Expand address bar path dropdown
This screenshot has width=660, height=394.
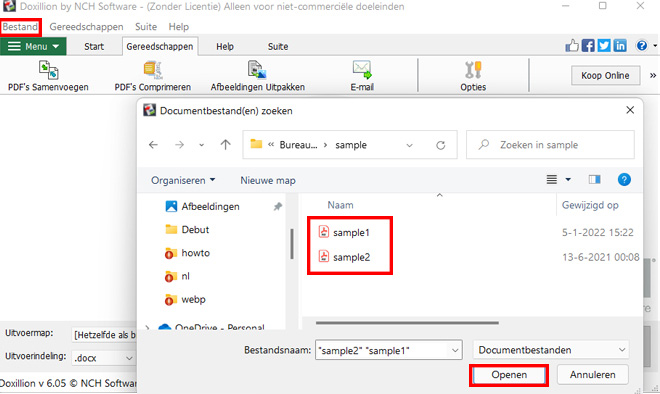click(x=409, y=145)
